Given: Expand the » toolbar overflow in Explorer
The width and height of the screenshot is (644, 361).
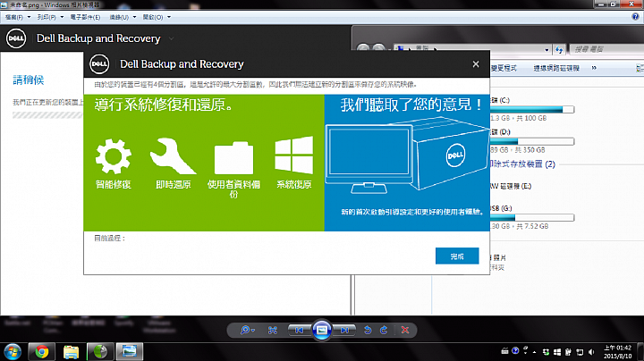Looking at the screenshot, I should pos(594,68).
